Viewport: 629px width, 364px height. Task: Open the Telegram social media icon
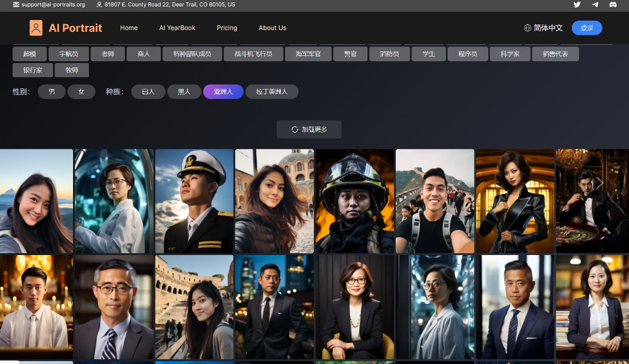click(x=594, y=5)
